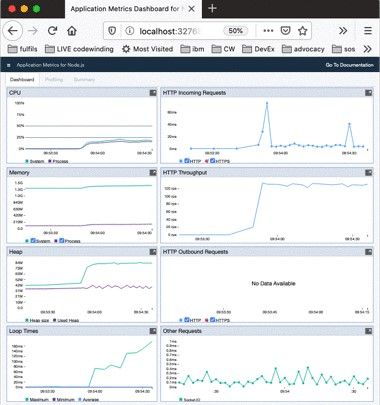Open Go To Documentation link
Image resolution: width=380 pixels, height=405 pixels.
350,65
